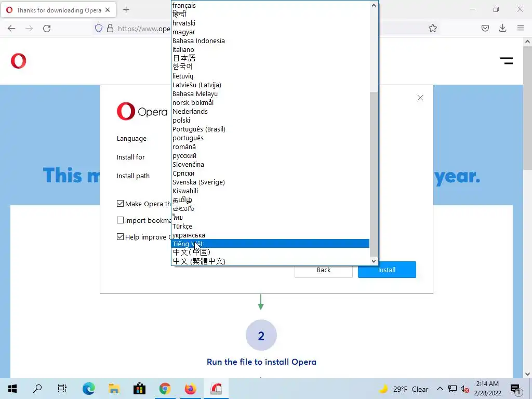Select Tiếng Việt in language list
The height and width of the screenshot is (399, 532).
[270, 244]
